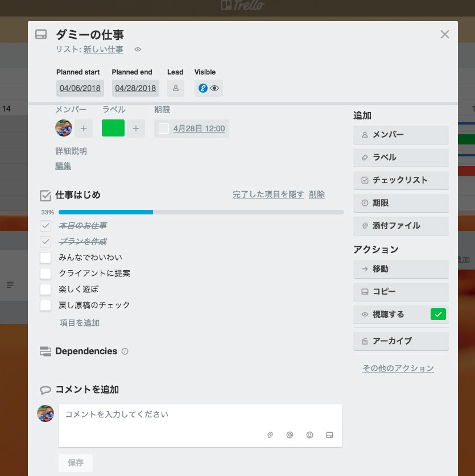The height and width of the screenshot is (476, 475).
Task: Assign a Lead via the person icon
Action: coord(175,88)
